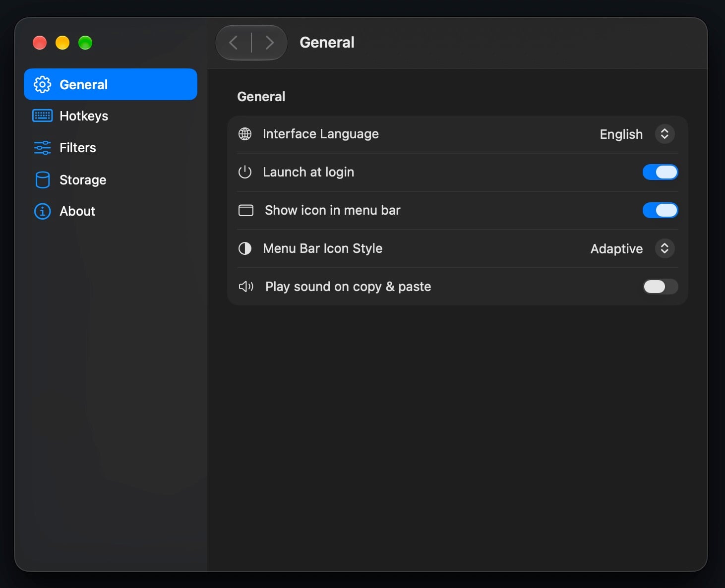The image size is (725, 588).
Task: Click the info circle icon next to About
Action: pyautogui.click(x=42, y=211)
